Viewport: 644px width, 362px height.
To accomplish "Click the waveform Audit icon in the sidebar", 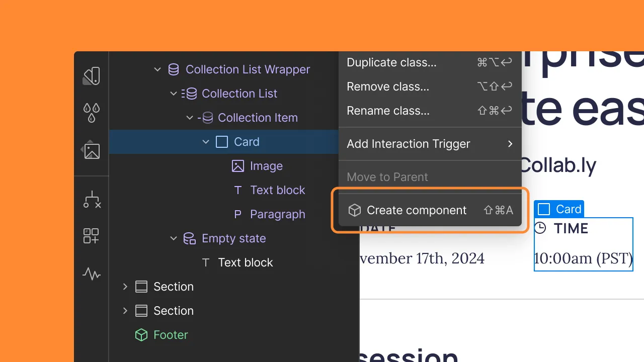I will coord(91,274).
